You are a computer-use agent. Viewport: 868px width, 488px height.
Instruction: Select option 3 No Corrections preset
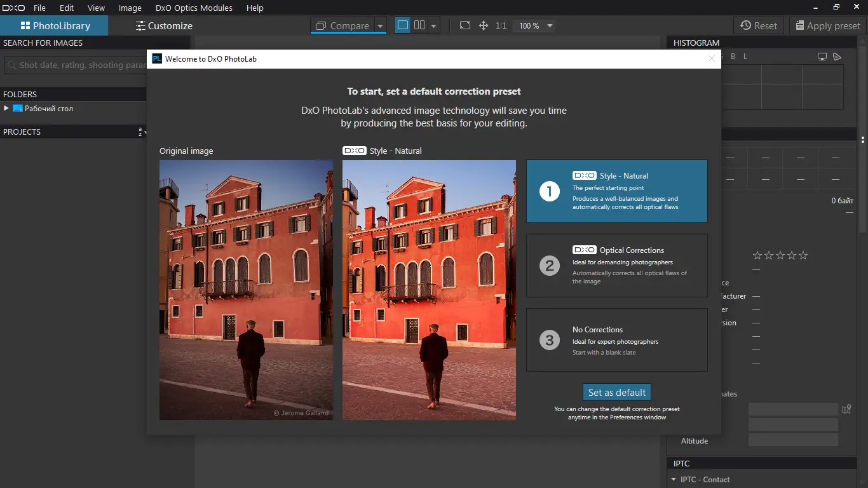(616, 340)
